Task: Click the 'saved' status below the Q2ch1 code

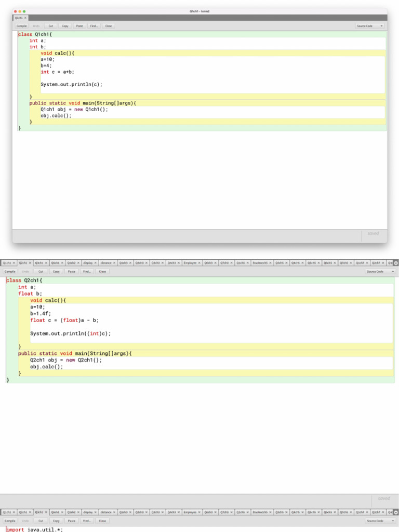Action: coord(384,498)
